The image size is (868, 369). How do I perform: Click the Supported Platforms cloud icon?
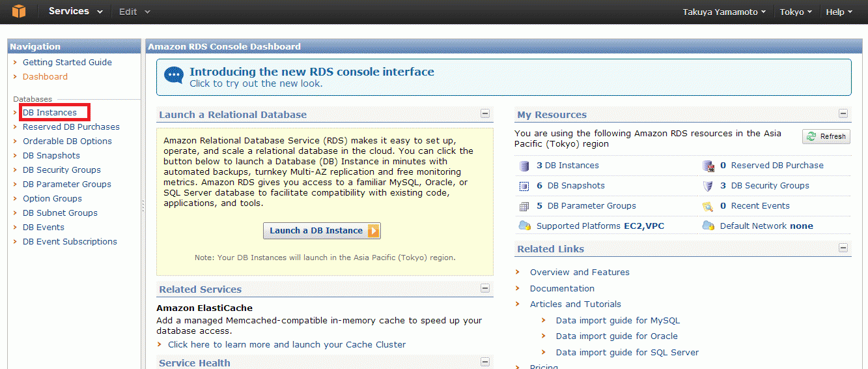point(524,226)
